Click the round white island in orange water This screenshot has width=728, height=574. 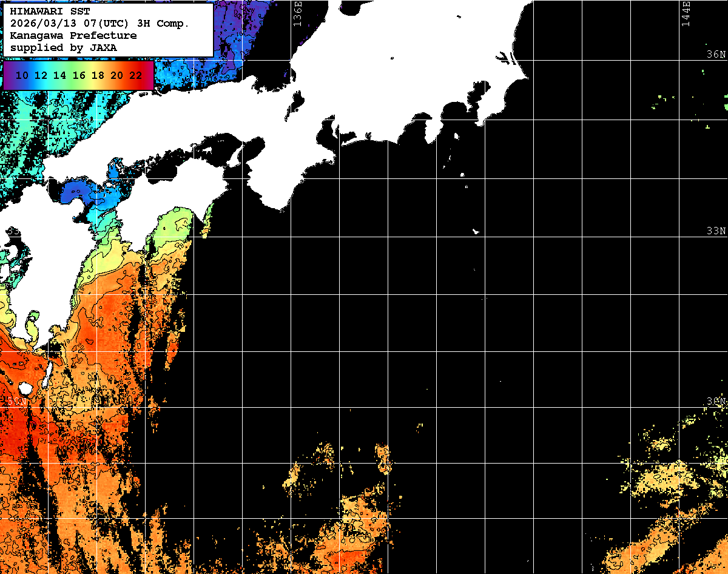(25, 388)
